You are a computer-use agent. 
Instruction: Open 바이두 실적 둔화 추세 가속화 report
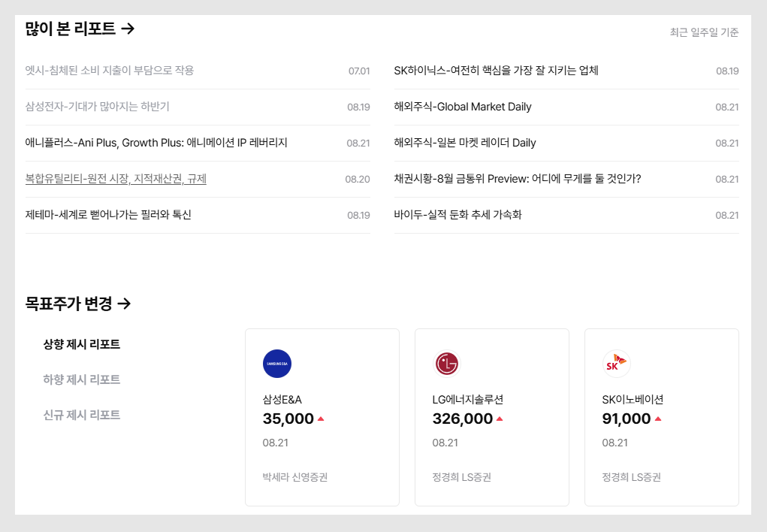click(x=457, y=215)
